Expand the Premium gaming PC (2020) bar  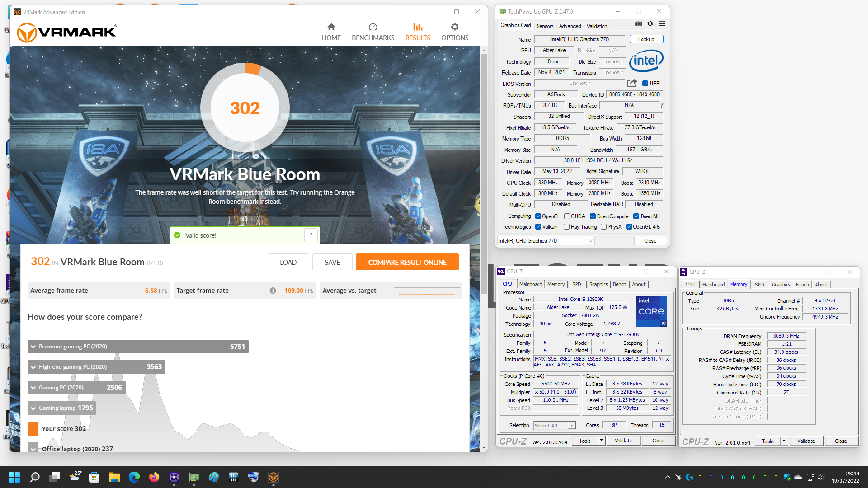point(138,347)
